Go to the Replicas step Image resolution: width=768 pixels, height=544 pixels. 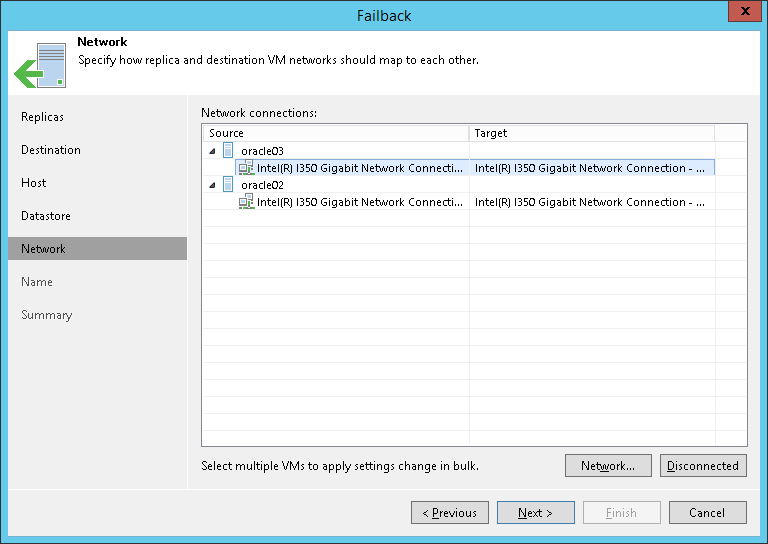42,117
